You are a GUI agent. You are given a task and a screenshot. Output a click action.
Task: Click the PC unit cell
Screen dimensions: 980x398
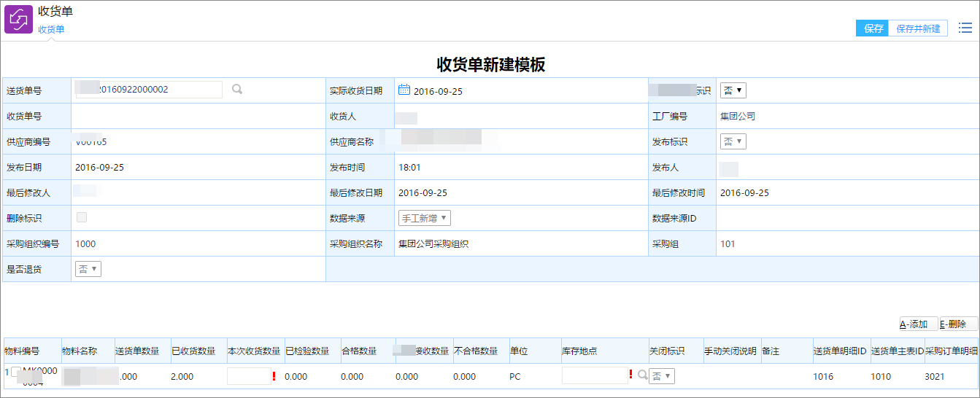pos(515,377)
